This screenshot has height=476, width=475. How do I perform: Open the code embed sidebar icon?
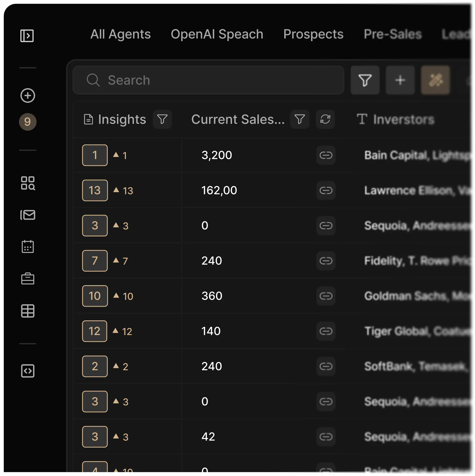(28, 371)
